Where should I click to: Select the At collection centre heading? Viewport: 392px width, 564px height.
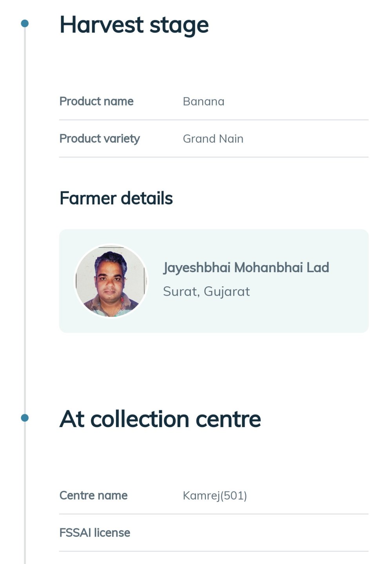pos(160,419)
